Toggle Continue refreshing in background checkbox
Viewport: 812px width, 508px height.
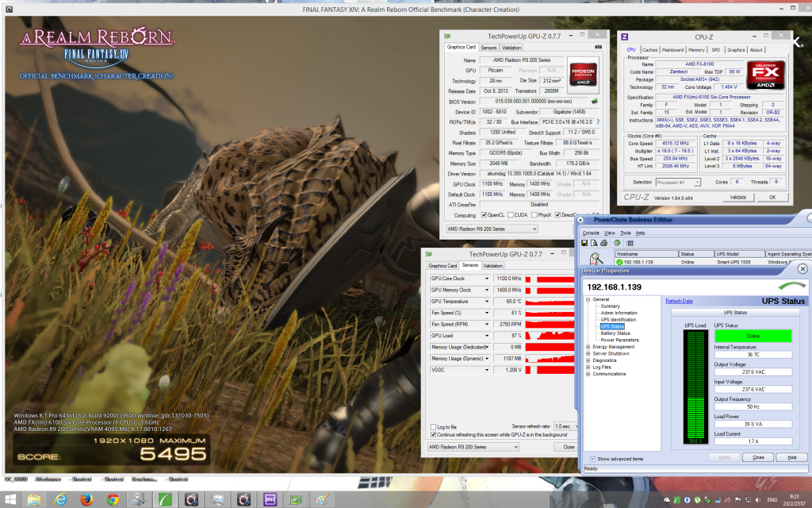[x=434, y=435]
